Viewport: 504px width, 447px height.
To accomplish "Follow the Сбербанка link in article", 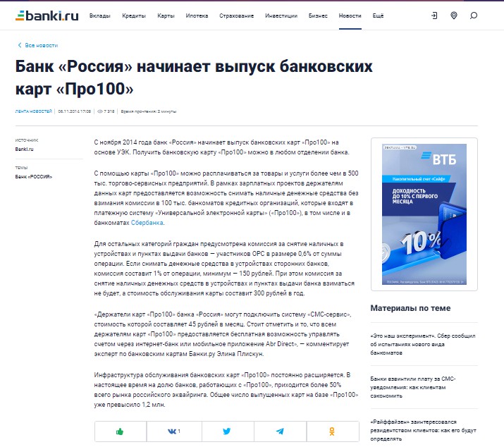I will pyautogui.click(x=147, y=223).
